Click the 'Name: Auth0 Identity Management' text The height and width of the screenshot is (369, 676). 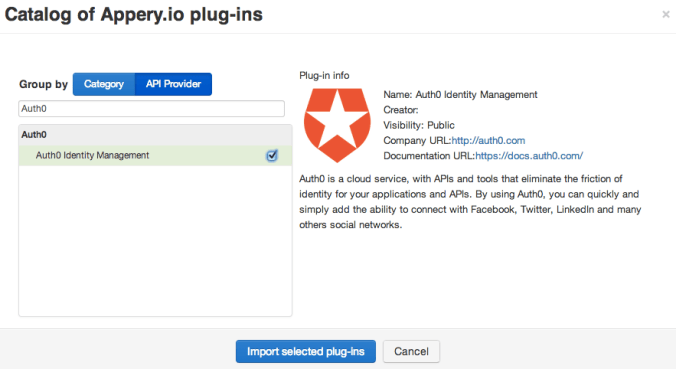pyautogui.click(x=460, y=94)
